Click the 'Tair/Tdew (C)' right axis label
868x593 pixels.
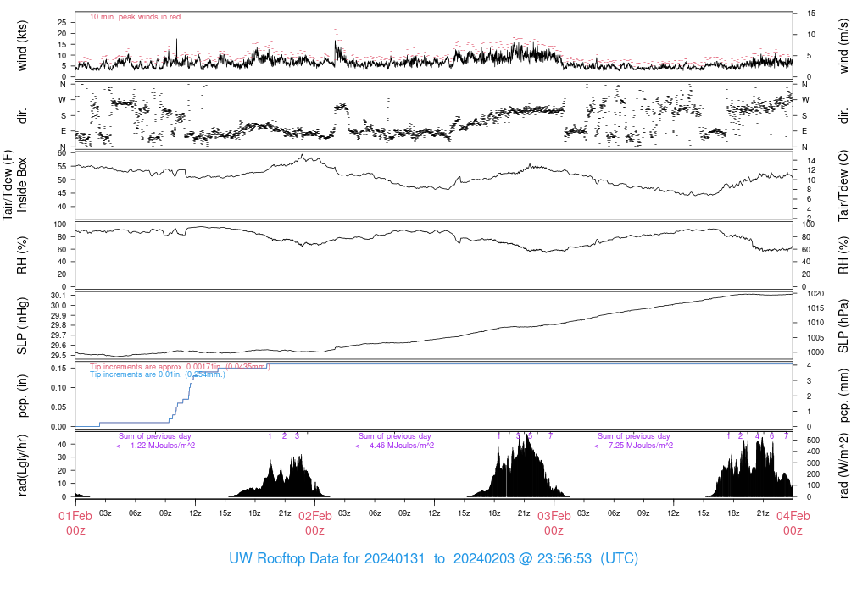844,185
